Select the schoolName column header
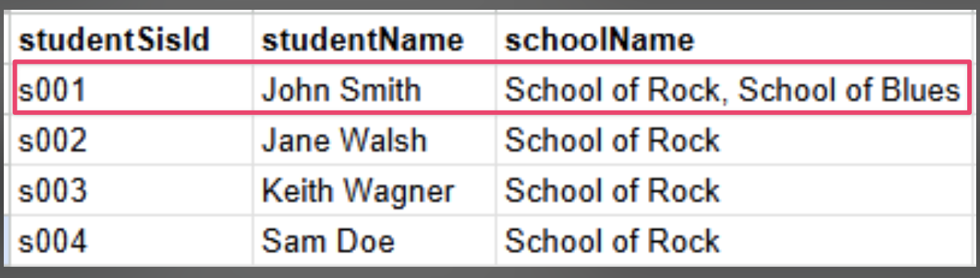The height and width of the screenshot is (278, 980). click(734, 40)
